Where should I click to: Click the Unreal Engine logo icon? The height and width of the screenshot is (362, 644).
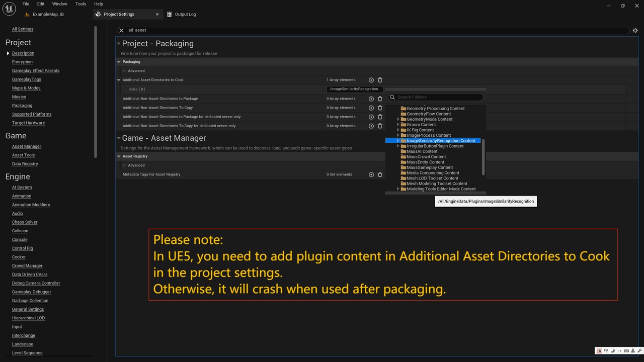point(9,9)
